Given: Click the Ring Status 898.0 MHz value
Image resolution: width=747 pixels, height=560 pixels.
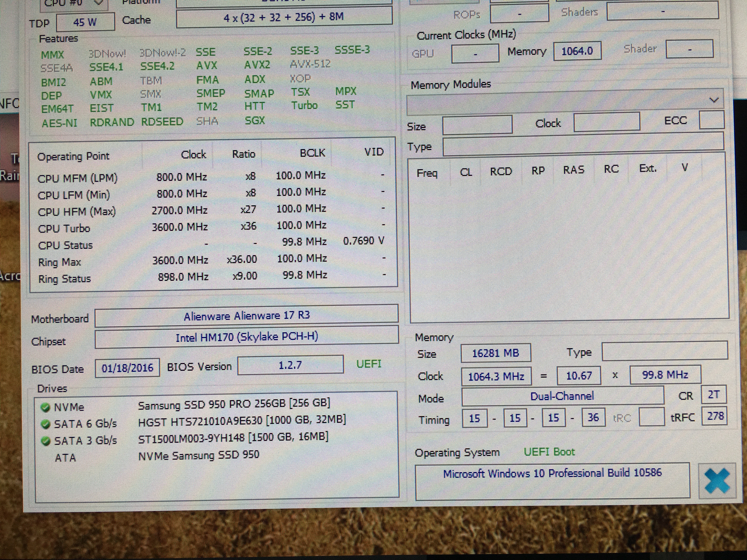Looking at the screenshot, I should click(x=183, y=277).
